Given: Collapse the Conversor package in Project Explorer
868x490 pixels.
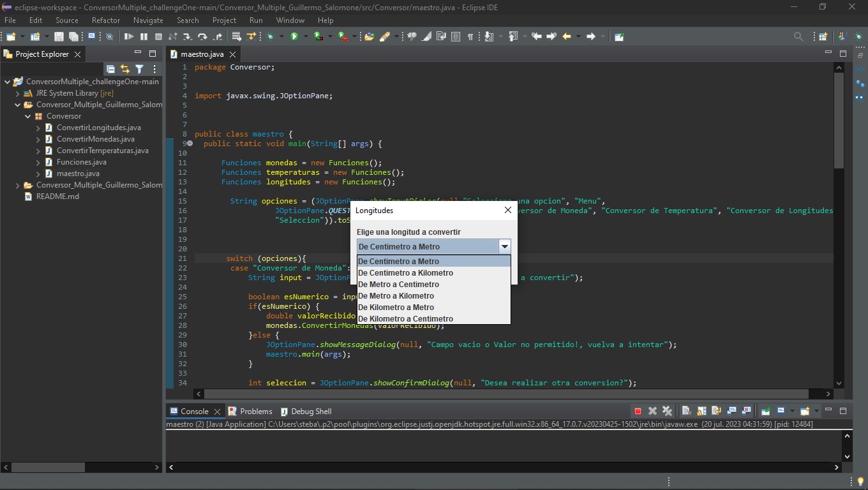Looking at the screenshot, I should (27, 116).
